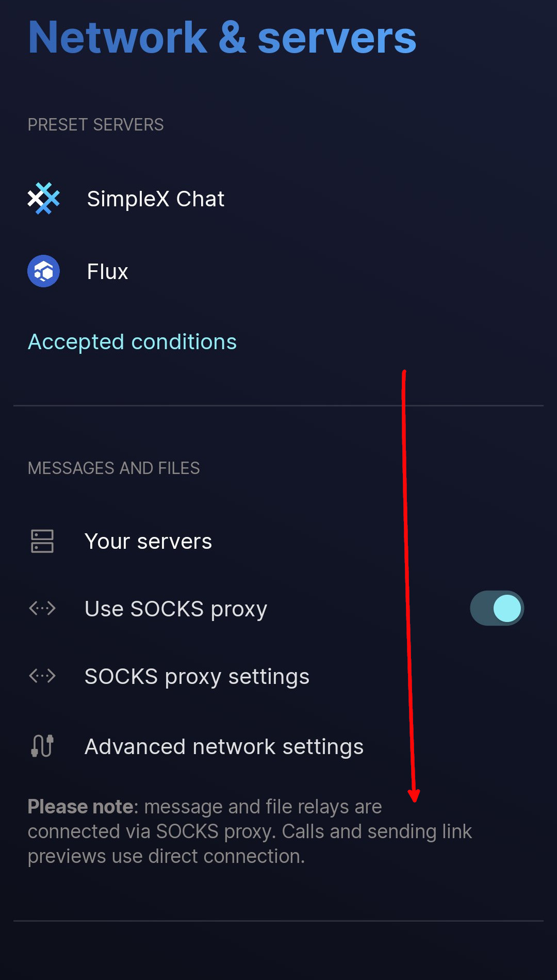Click the Flux logo icon
This screenshot has width=557, height=980.
(x=43, y=271)
